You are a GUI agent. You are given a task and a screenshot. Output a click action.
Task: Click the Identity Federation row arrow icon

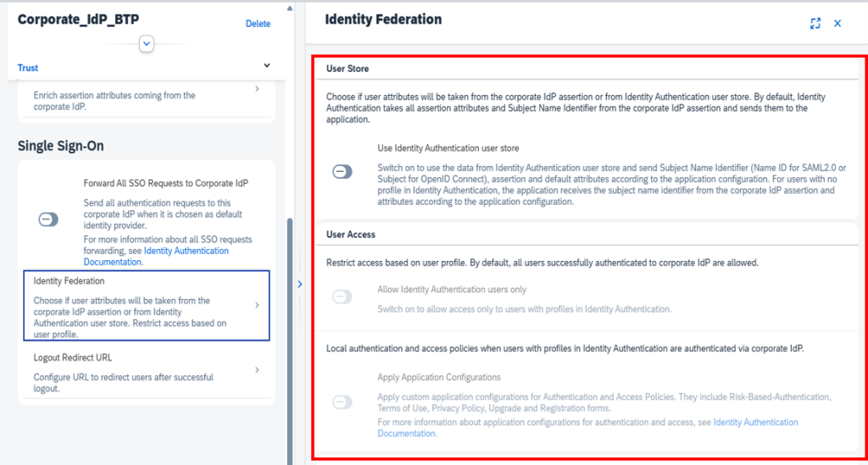(x=257, y=305)
